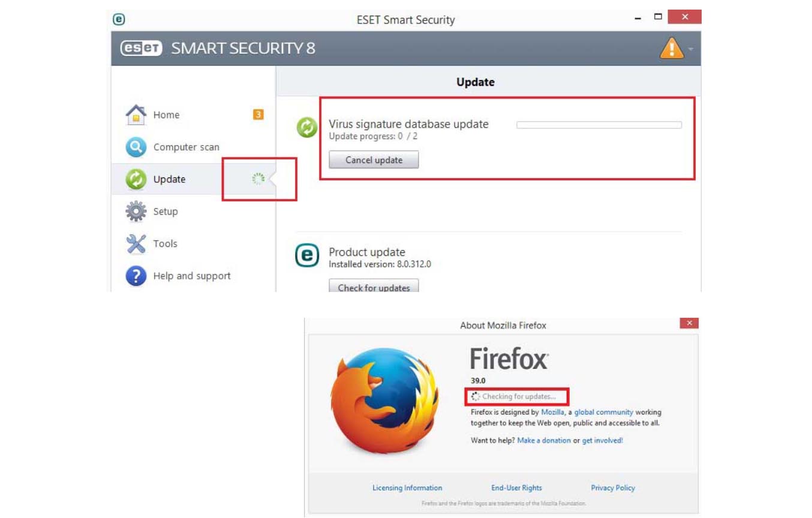Open Firefox Privacy Policy link

point(613,488)
